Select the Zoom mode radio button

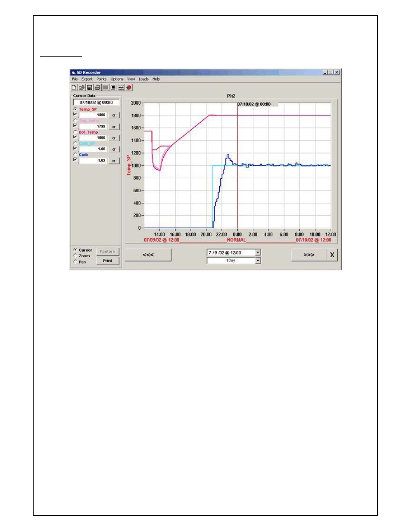coord(75,256)
